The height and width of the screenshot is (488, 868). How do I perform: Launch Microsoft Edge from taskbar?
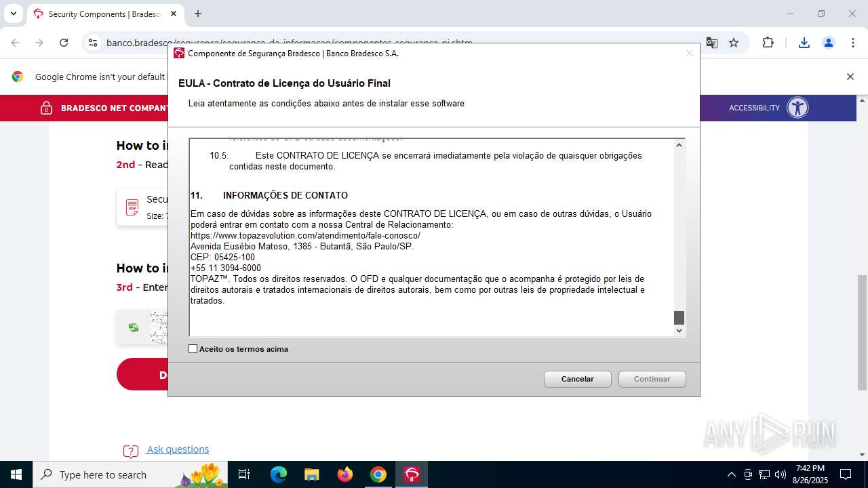point(279,474)
